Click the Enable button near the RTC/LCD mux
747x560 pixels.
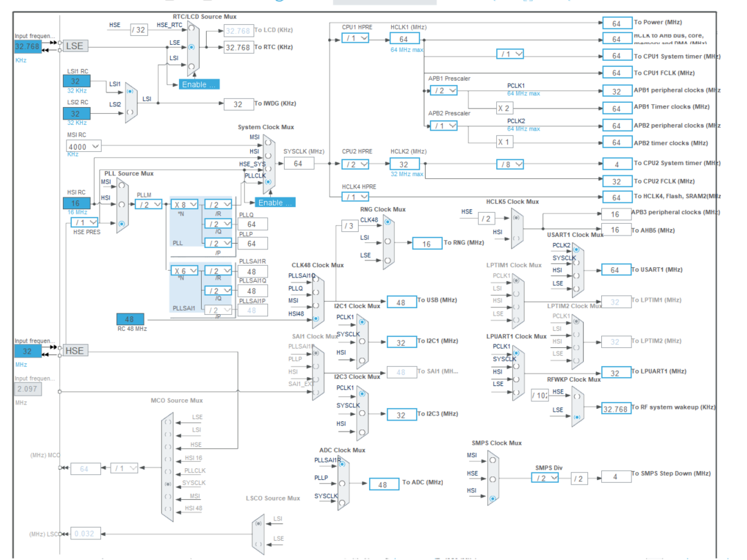(198, 84)
